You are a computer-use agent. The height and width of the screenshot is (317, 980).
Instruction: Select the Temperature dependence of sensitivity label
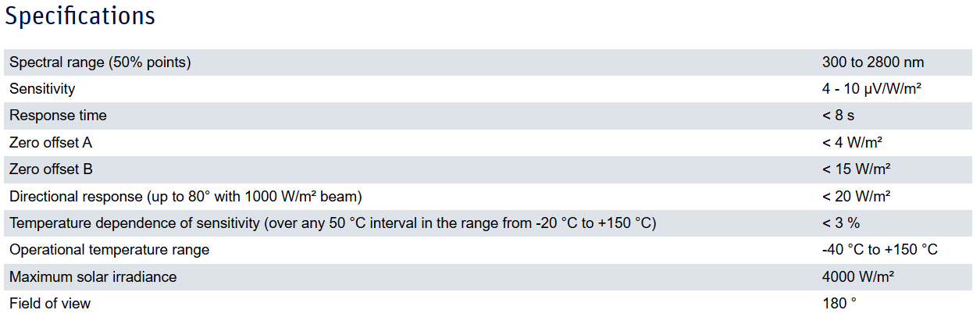333,223
